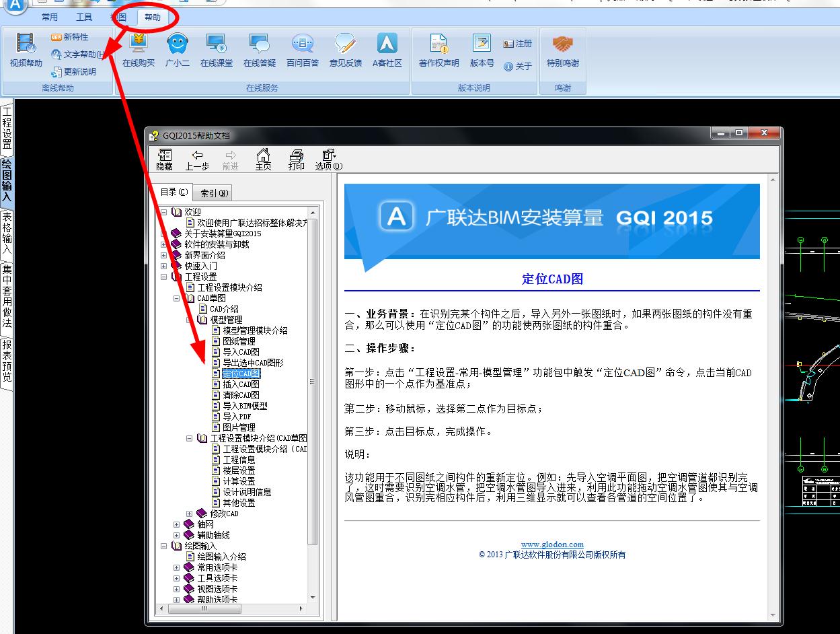The image size is (840, 634).
Task: Open the 插入CAD图 topic
Action: pos(241,384)
